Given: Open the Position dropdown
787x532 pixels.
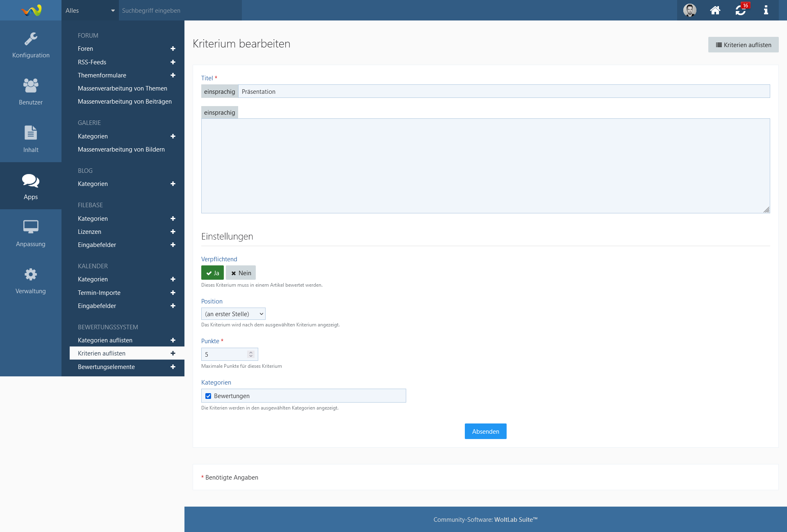Looking at the screenshot, I should coord(233,314).
